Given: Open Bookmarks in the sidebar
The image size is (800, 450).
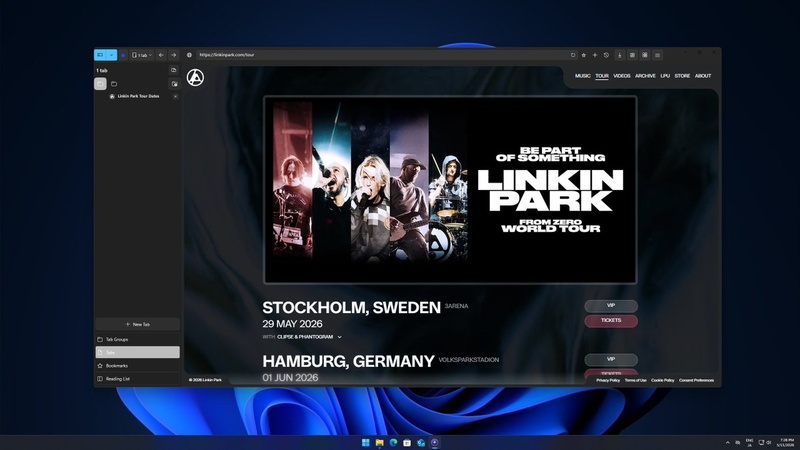Looking at the screenshot, I should pos(138,366).
